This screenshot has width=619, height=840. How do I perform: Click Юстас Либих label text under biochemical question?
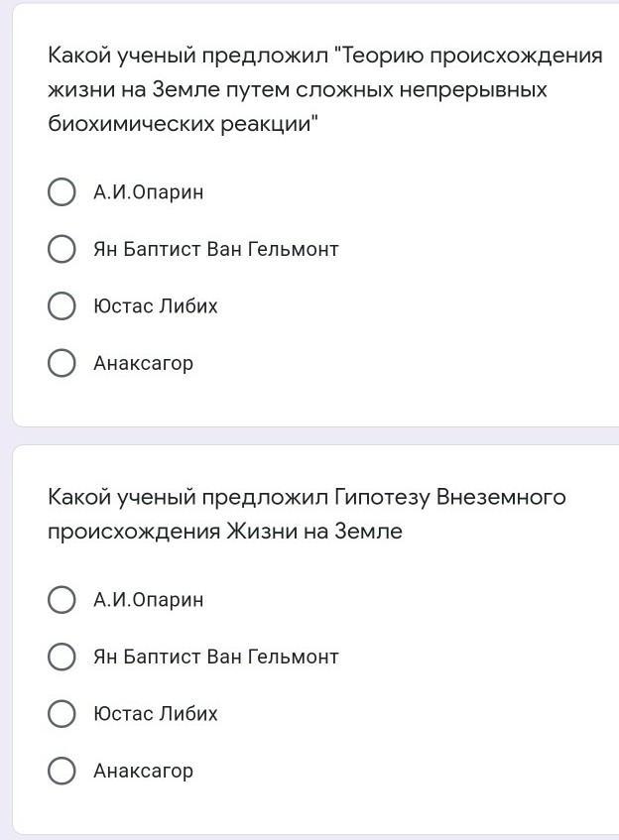click(x=155, y=306)
